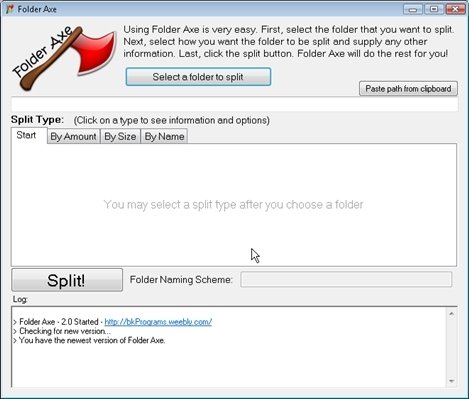Click 'You may select a split type' message
469x399 pixels.
coord(233,204)
